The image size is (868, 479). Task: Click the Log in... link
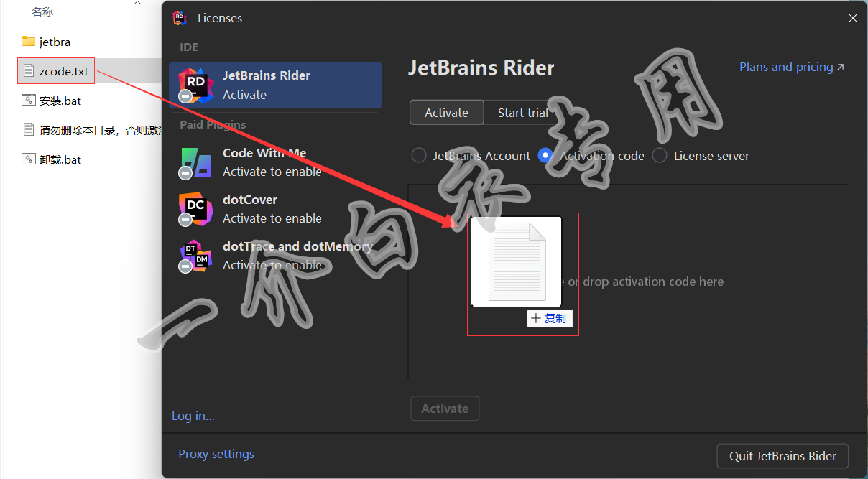click(x=193, y=416)
